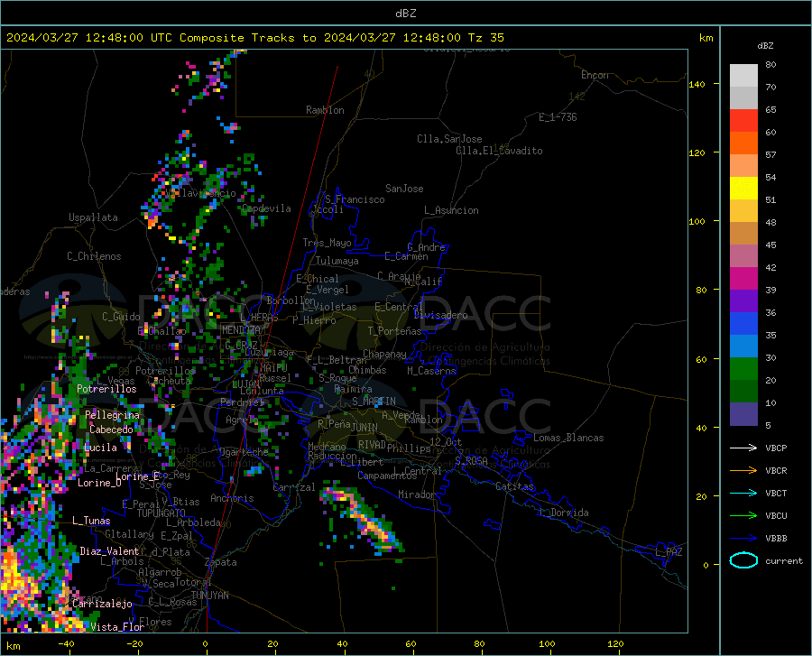812x656 pixels.
Task: Click the 'Tz 35' value in the header
Action: [485, 38]
